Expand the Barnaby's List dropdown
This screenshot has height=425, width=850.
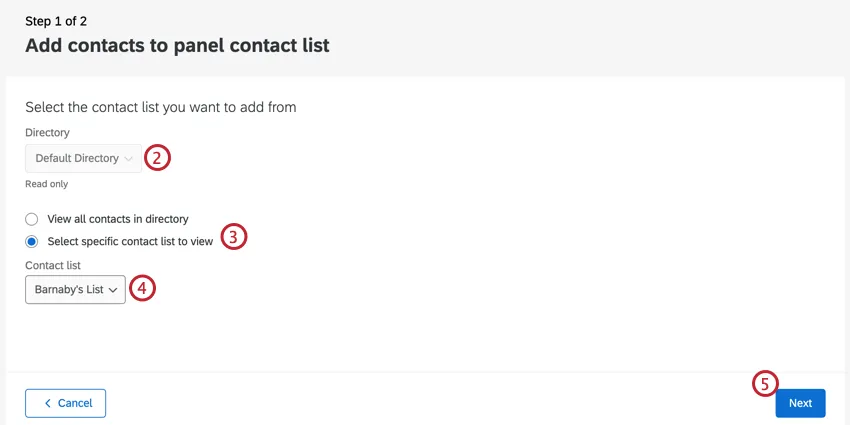pyautogui.click(x=75, y=290)
